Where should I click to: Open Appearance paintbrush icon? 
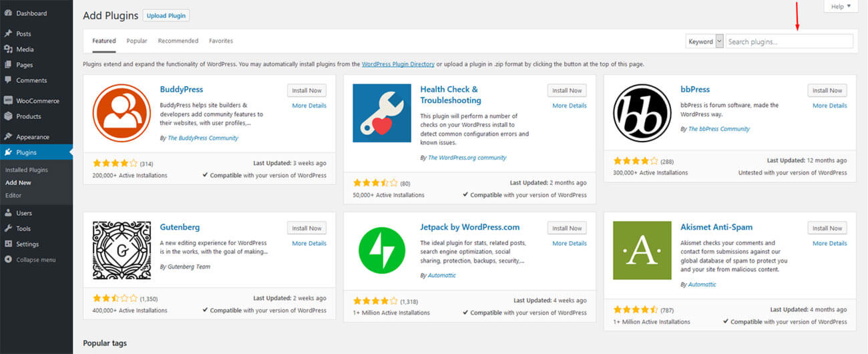coord(8,137)
